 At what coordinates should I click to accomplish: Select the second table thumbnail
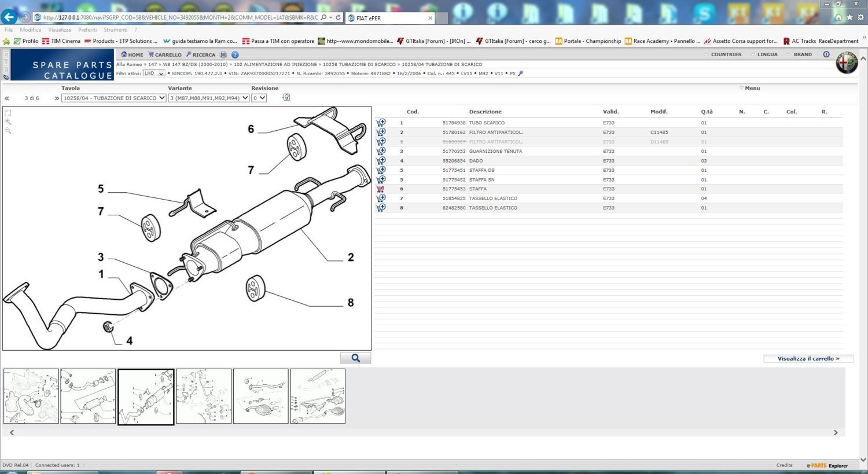click(88, 396)
